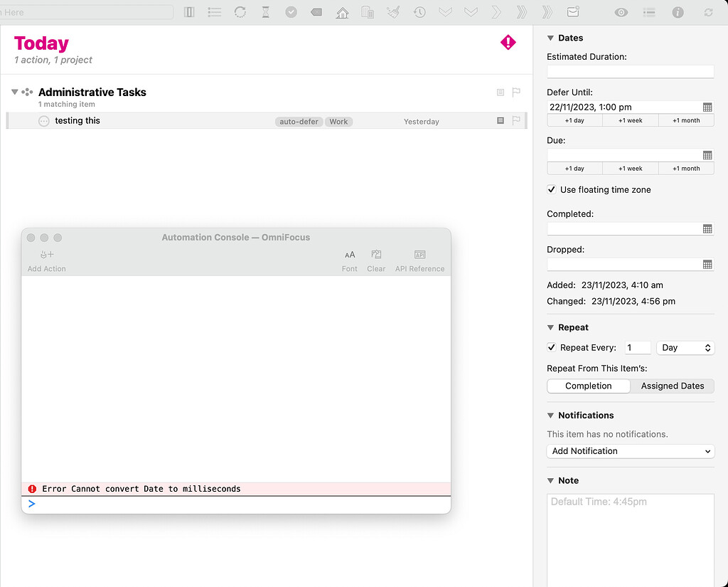Click the calendar icon beside the Due field
Image resolution: width=728 pixels, height=587 pixels.
pos(708,155)
